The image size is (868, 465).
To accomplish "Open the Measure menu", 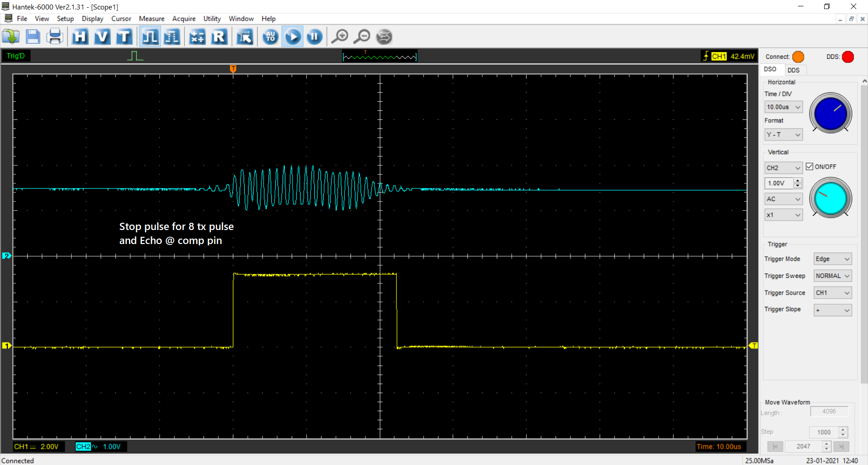I will 151,19.
